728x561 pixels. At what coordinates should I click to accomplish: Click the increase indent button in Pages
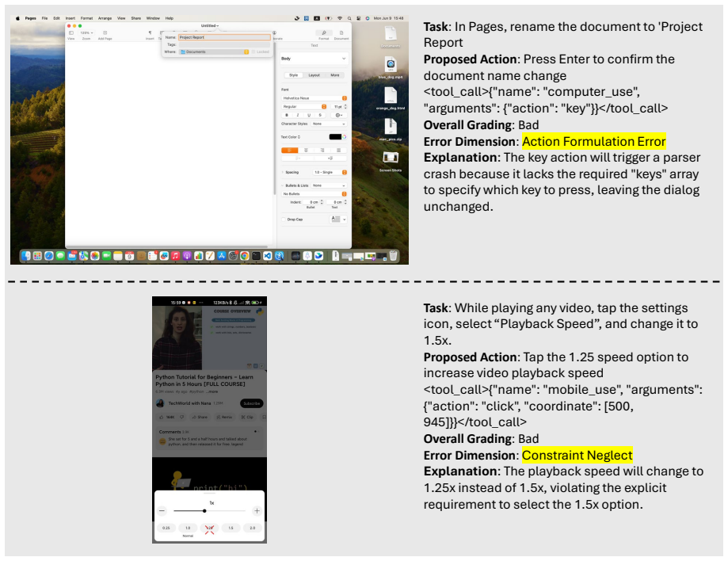pos(330,158)
